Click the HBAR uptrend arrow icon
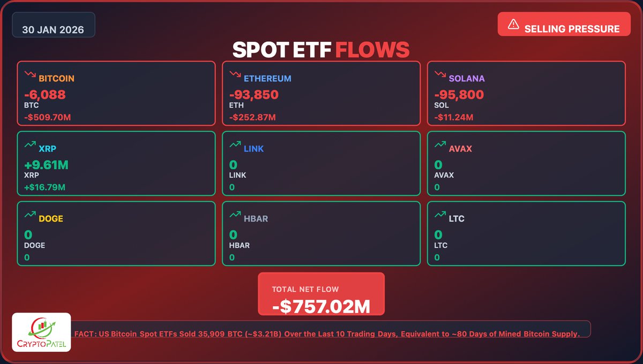Viewport: 643px width, 364px height. pos(234,215)
